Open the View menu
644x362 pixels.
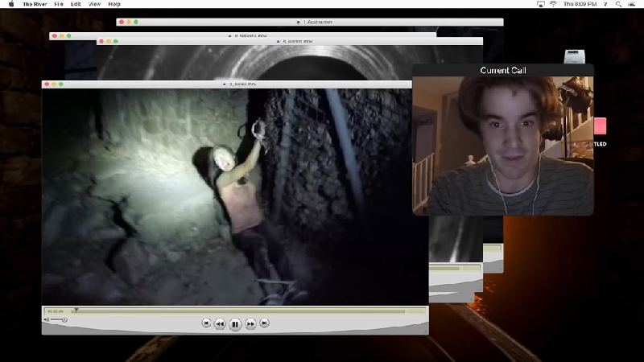(x=94, y=4)
